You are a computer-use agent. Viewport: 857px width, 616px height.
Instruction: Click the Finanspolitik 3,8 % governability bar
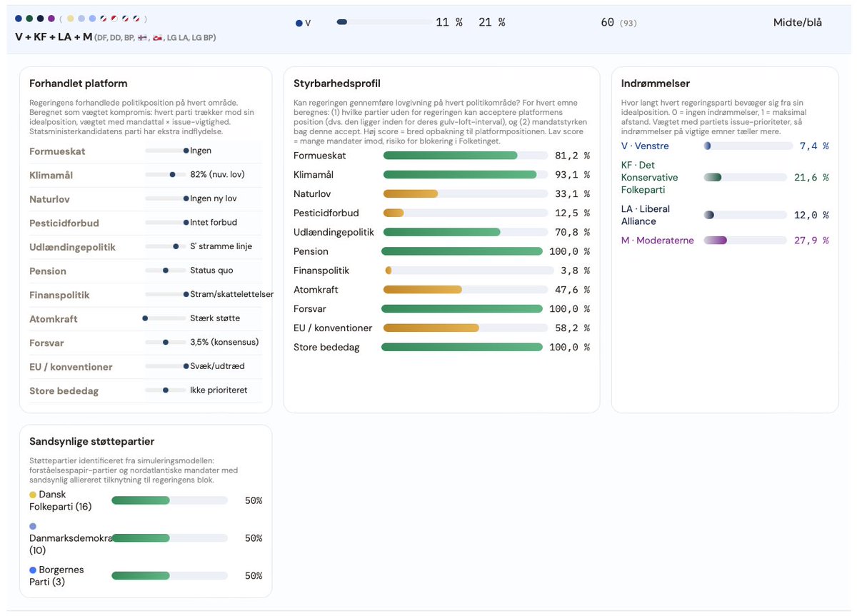coord(469,271)
